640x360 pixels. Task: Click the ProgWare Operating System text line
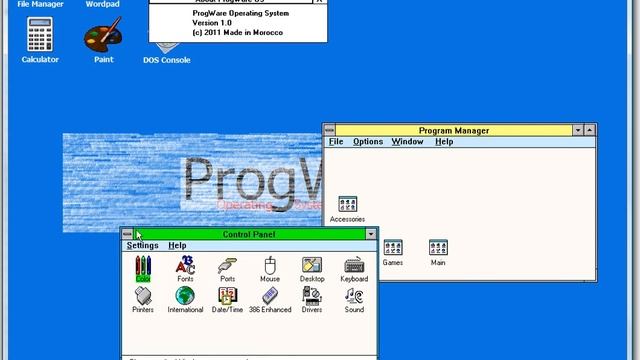pyautogui.click(x=240, y=13)
